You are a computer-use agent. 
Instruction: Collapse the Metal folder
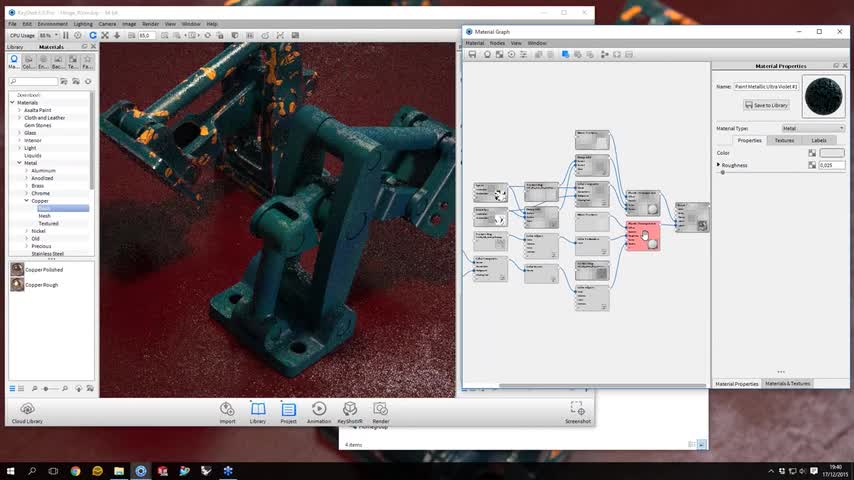[20, 163]
